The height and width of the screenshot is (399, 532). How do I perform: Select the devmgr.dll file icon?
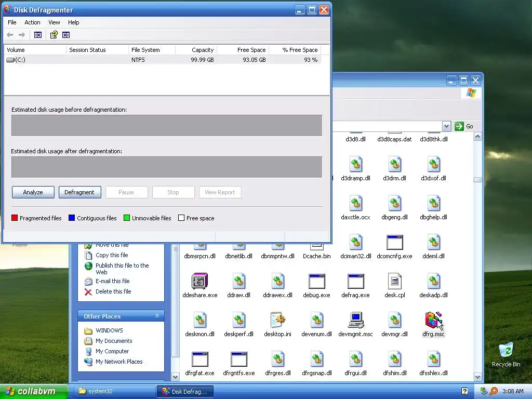[x=395, y=321]
